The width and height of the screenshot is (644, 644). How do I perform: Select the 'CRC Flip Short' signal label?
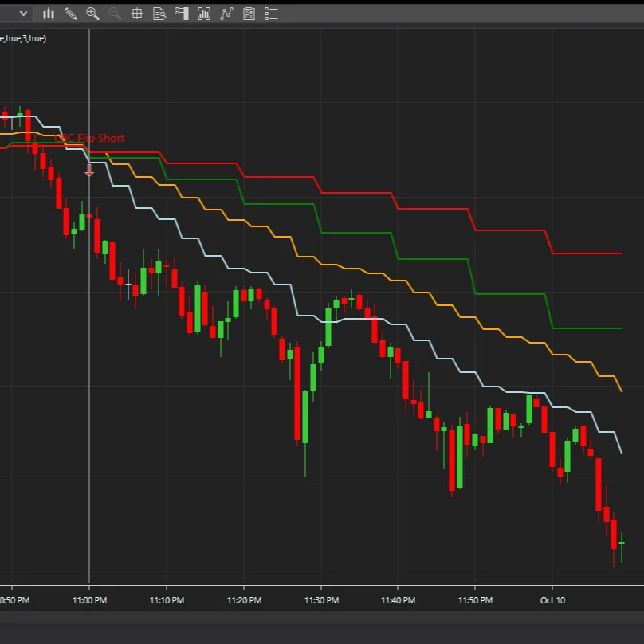(89, 138)
